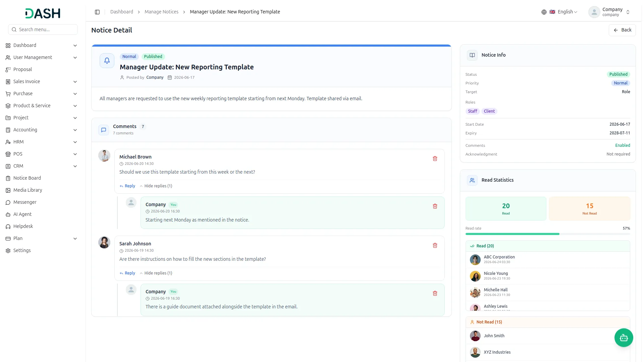Click the notice bell icon
Image resolution: width=644 pixels, height=362 pixels.
pyautogui.click(x=107, y=61)
